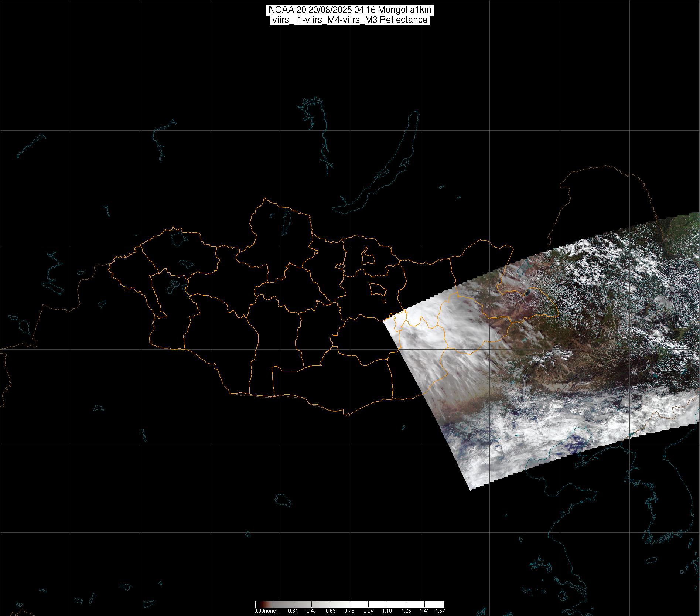Click the 1.25 tick label on colorbar

tap(406, 611)
